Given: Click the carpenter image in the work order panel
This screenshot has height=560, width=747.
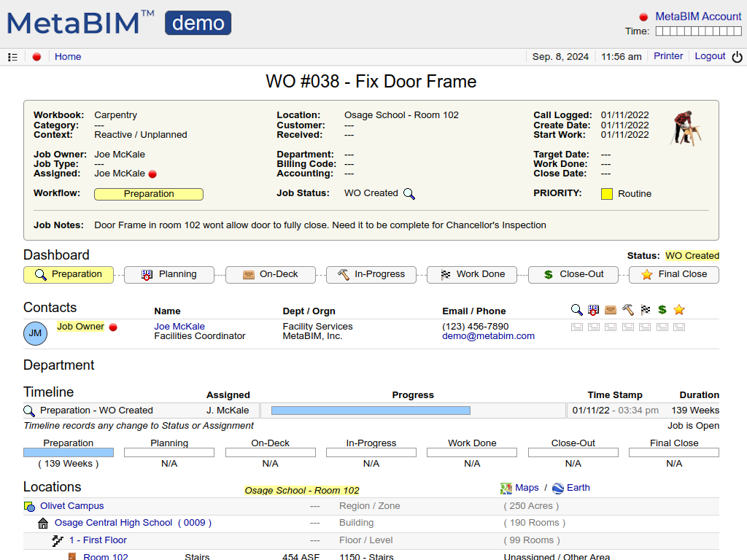Looking at the screenshot, I should pos(686,128).
